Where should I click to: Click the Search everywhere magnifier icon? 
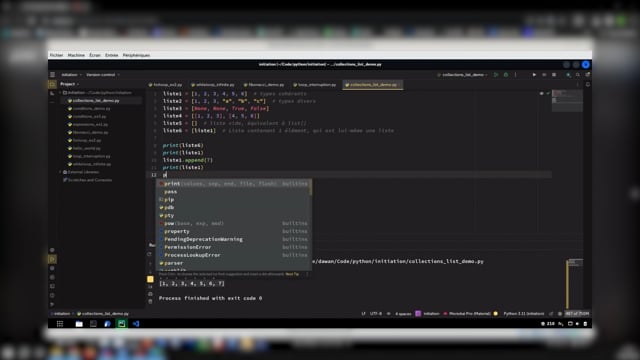(578, 75)
